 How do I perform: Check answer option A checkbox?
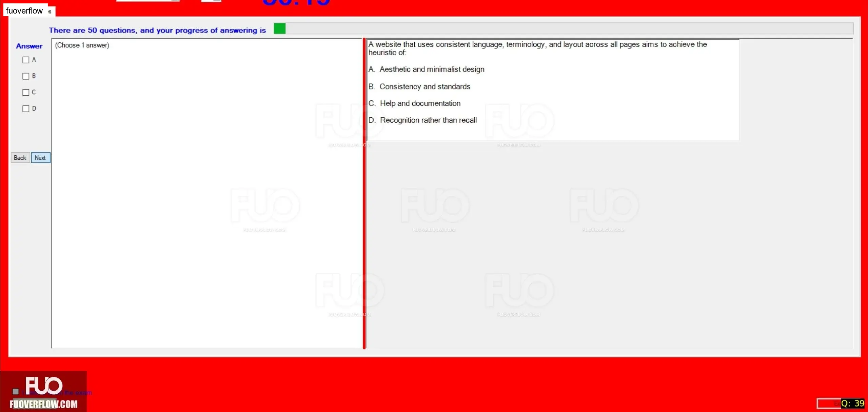tap(26, 60)
